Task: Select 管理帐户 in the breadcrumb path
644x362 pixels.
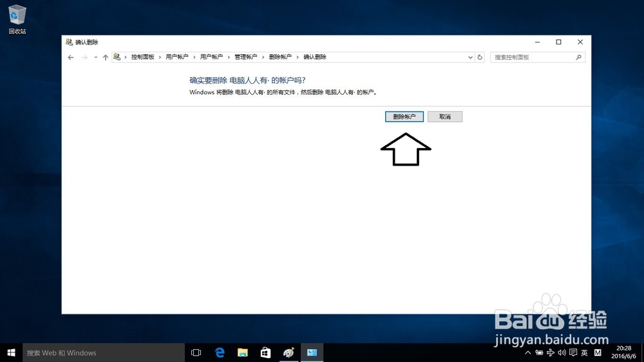Action: click(245, 57)
